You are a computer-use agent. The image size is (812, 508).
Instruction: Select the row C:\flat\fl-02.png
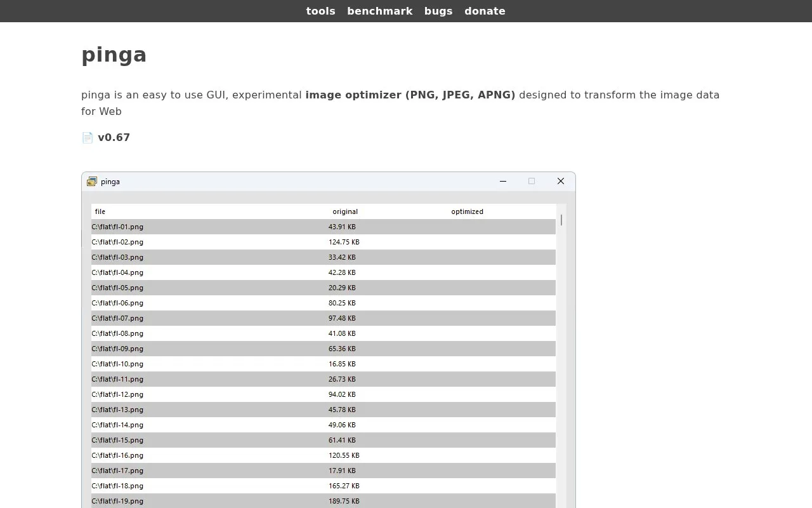pos(324,242)
